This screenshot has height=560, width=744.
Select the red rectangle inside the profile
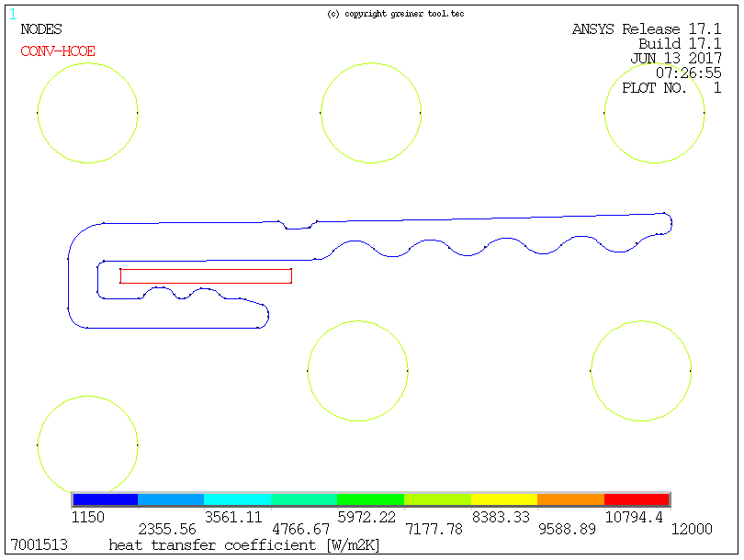pyautogui.click(x=206, y=276)
